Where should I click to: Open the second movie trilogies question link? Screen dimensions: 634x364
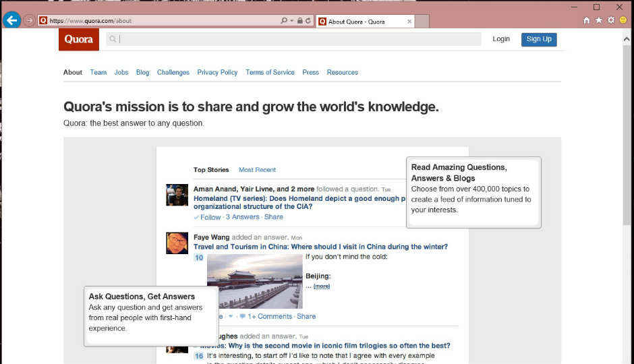[325, 346]
